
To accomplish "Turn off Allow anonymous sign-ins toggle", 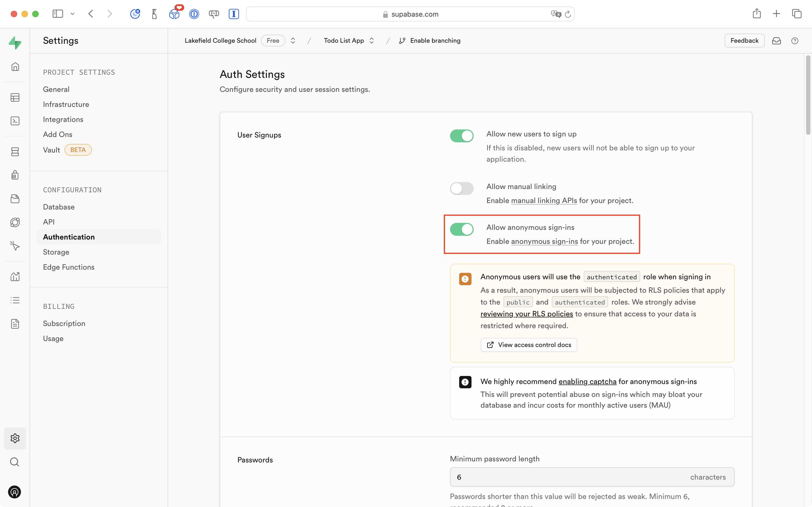I will click(461, 229).
